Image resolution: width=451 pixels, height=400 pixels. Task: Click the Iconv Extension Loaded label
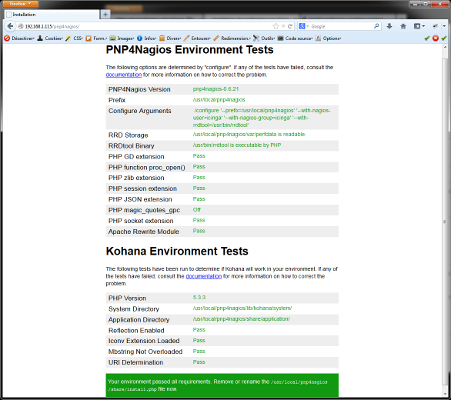coord(144,341)
